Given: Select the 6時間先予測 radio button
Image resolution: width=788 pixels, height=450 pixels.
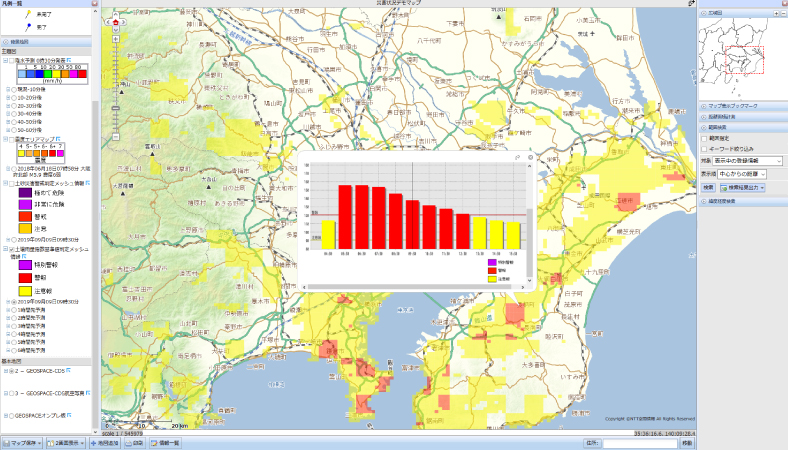Looking at the screenshot, I should (14, 350).
